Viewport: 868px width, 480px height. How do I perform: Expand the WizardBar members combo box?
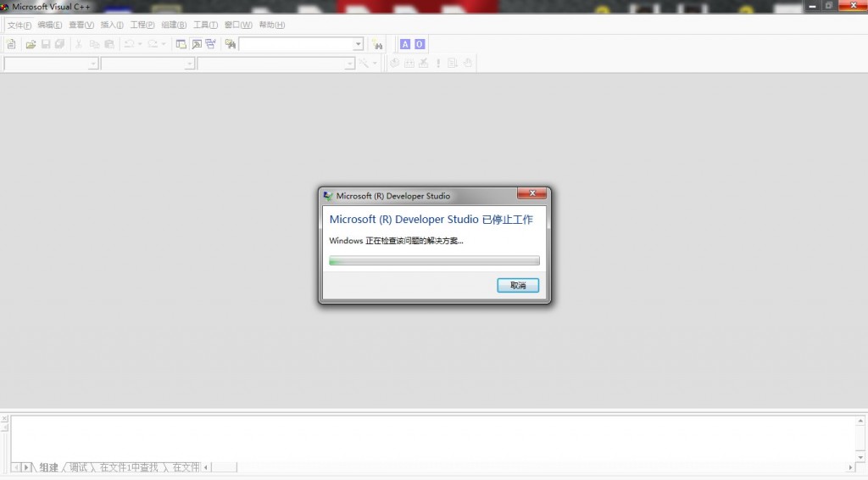pyautogui.click(x=349, y=64)
